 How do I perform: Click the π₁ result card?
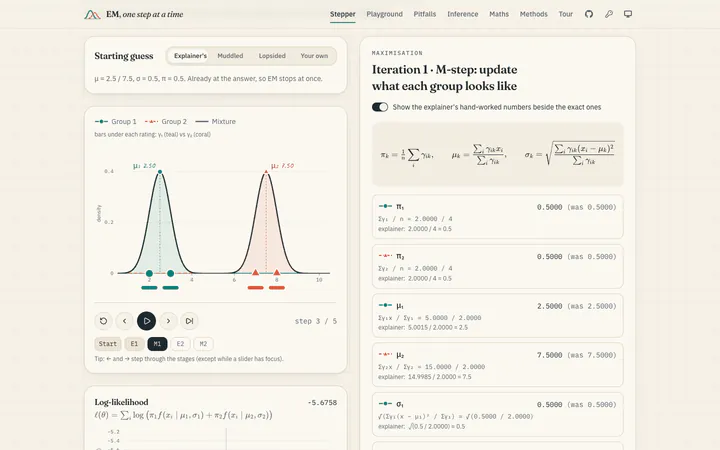coord(497,217)
